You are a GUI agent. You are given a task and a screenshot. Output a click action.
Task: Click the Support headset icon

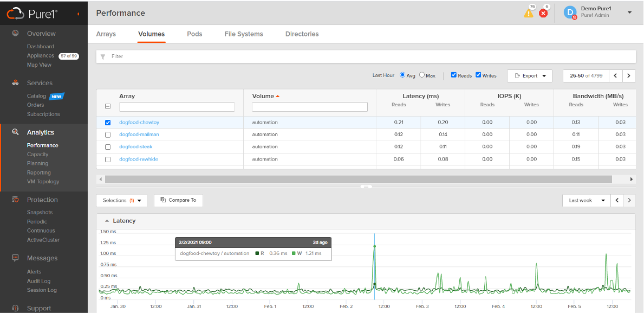15,308
